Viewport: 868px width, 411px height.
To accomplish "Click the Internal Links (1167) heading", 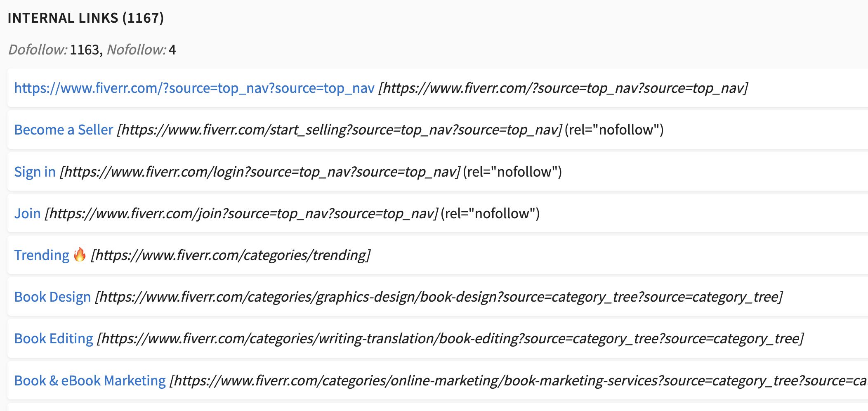I will click(x=86, y=18).
